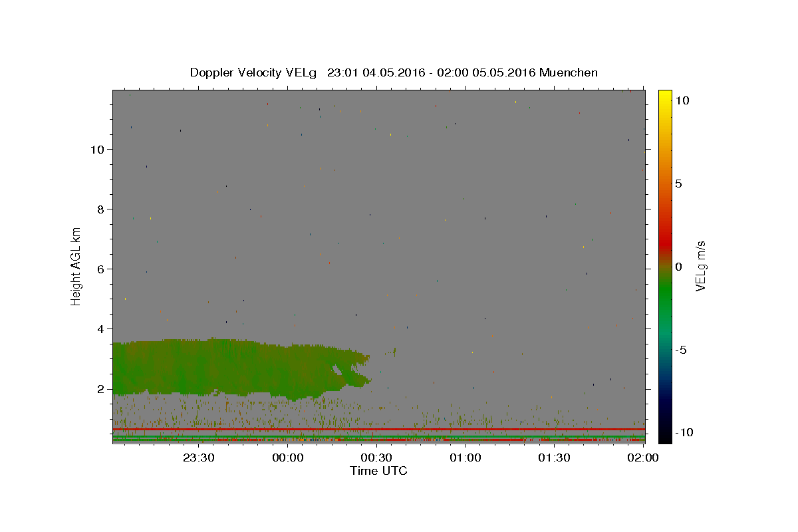Click the colorbar tick label -5
Image resolution: width=798 pixels, height=532 pixels.
pos(682,350)
